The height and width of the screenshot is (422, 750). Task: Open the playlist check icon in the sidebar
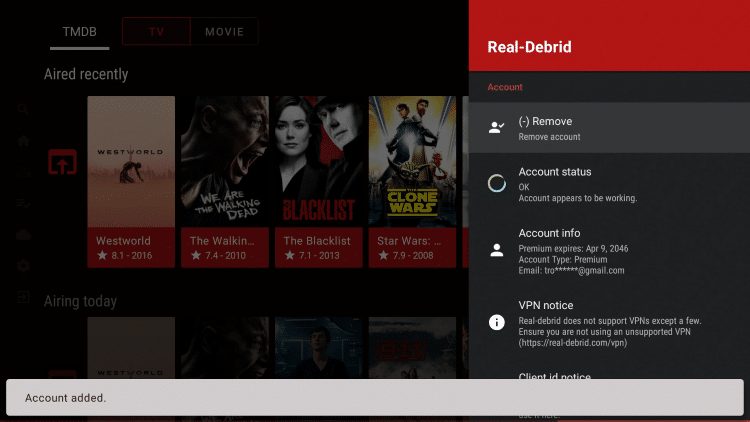[x=23, y=204]
